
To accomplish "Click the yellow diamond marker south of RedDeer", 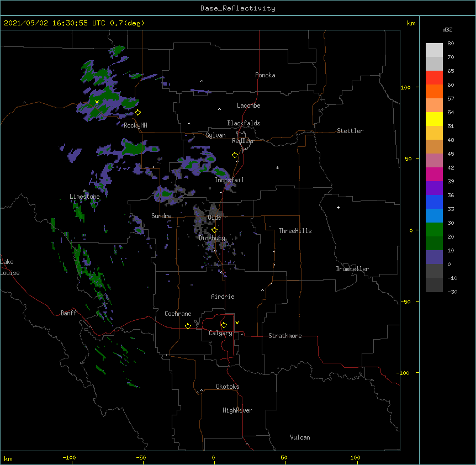I will click(x=235, y=155).
